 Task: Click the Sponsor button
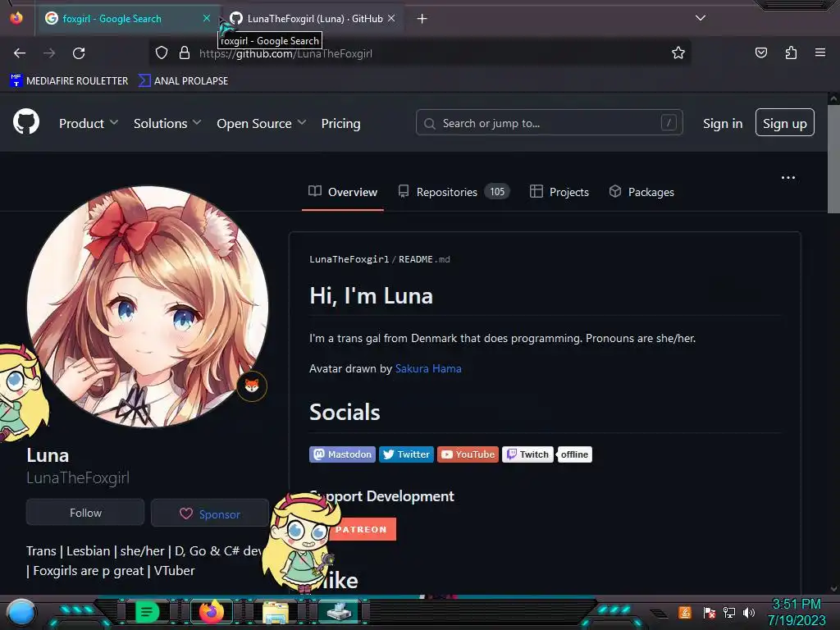click(x=209, y=514)
